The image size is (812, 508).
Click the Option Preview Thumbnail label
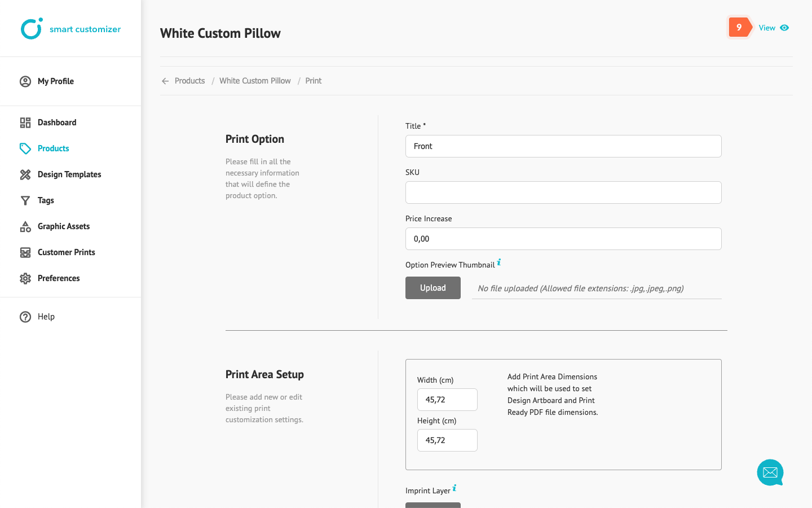tap(450, 265)
